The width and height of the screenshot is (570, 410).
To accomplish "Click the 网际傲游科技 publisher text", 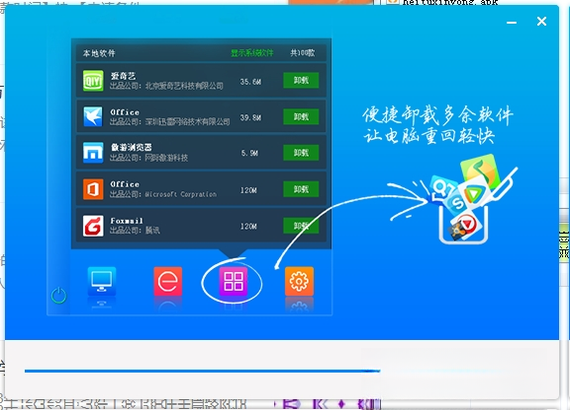I will [x=166, y=158].
